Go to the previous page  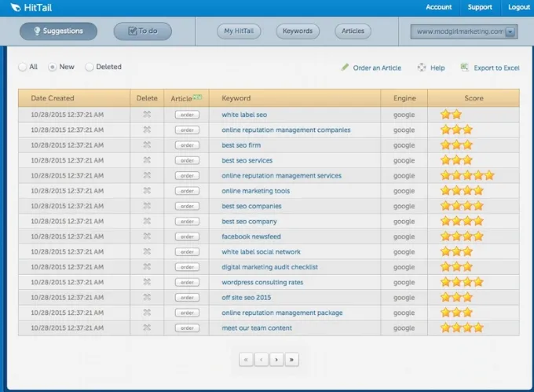[x=262, y=359]
